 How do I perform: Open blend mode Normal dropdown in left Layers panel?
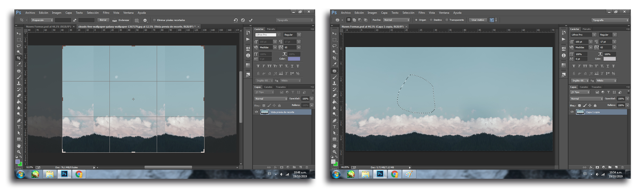tap(271, 99)
